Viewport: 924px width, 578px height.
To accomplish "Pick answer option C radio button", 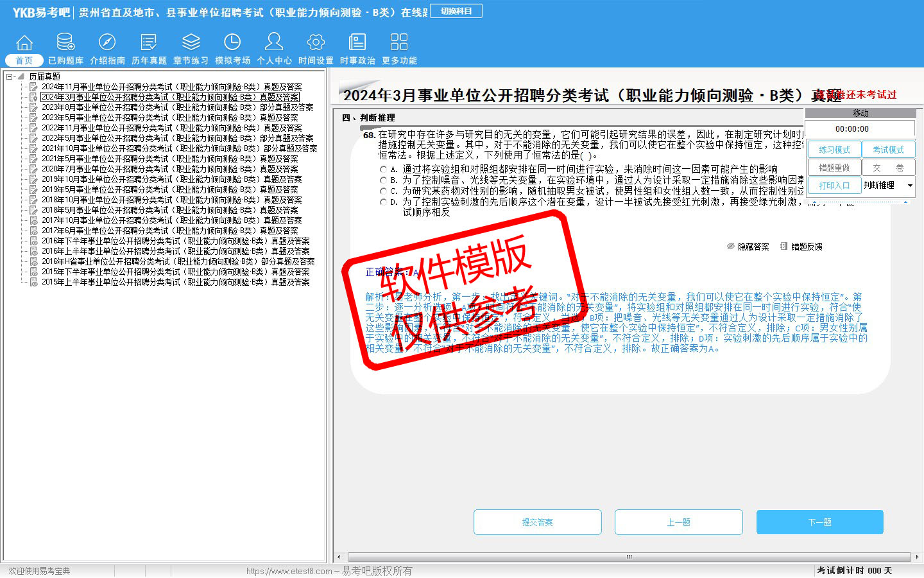I will point(383,191).
